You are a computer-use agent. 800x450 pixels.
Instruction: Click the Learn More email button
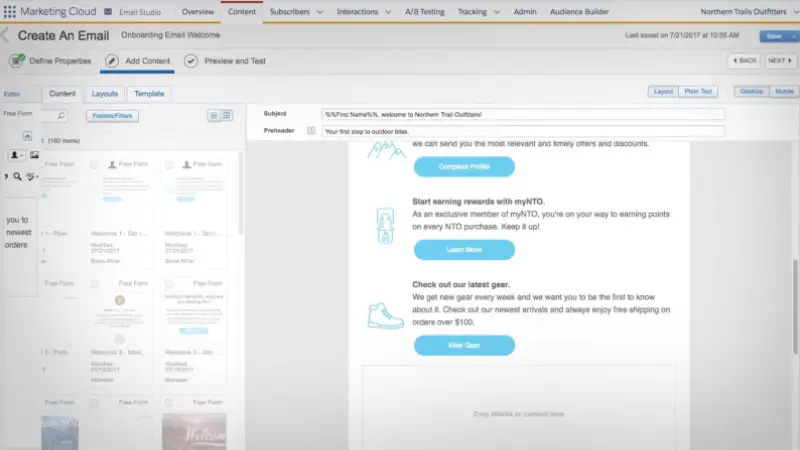tap(464, 250)
